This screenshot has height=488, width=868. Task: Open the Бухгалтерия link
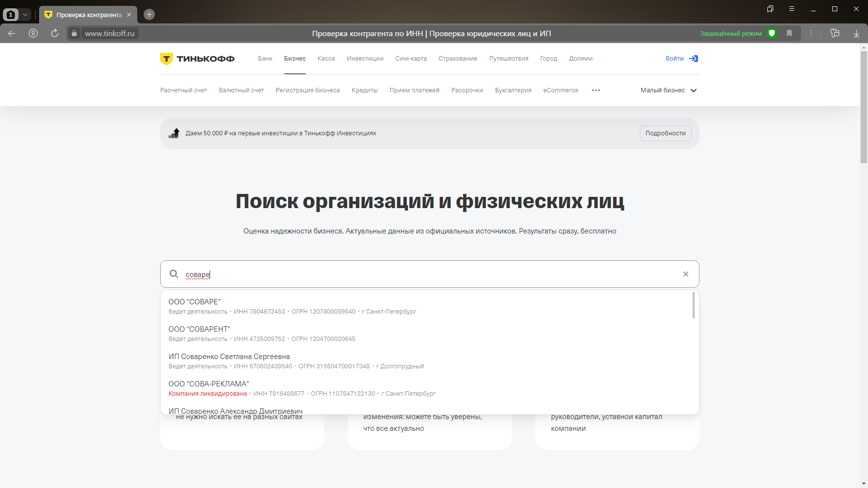tap(513, 90)
